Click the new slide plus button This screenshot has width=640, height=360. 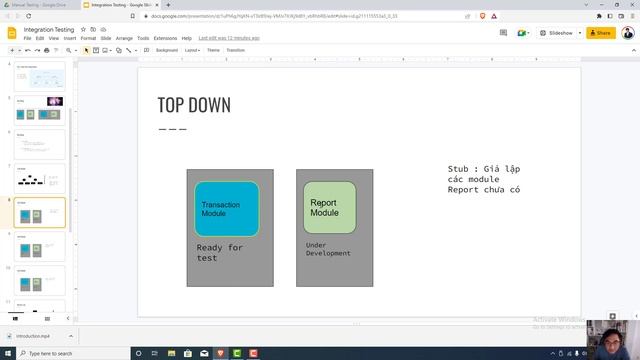(x=12, y=50)
